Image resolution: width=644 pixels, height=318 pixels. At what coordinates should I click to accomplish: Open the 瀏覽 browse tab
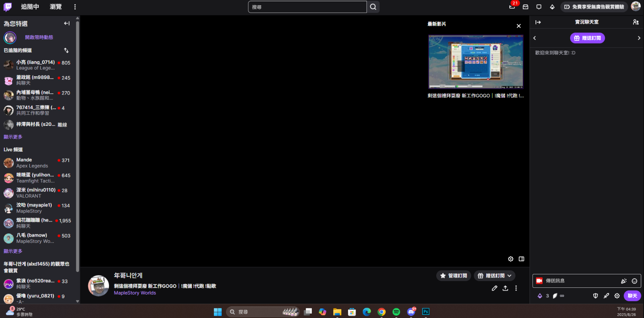[x=56, y=7]
